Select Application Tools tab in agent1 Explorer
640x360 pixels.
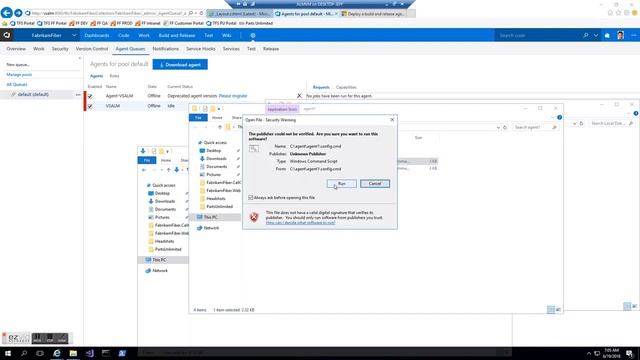tap(282, 109)
